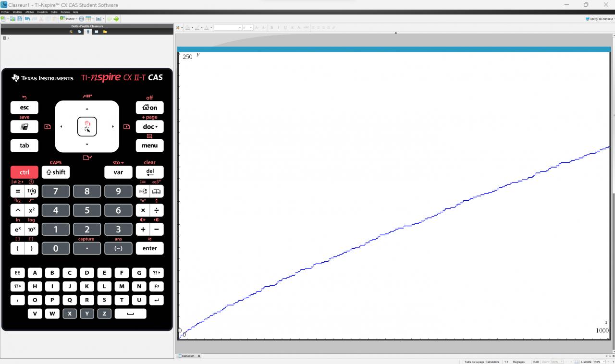Open the Modifier menu

pyautogui.click(x=17, y=12)
